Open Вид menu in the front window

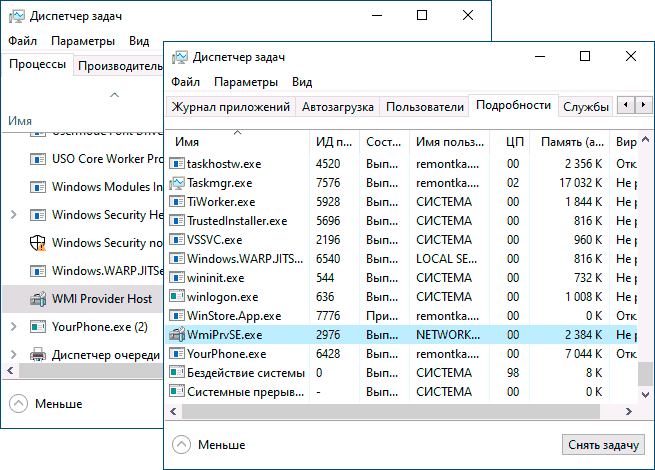click(x=302, y=82)
